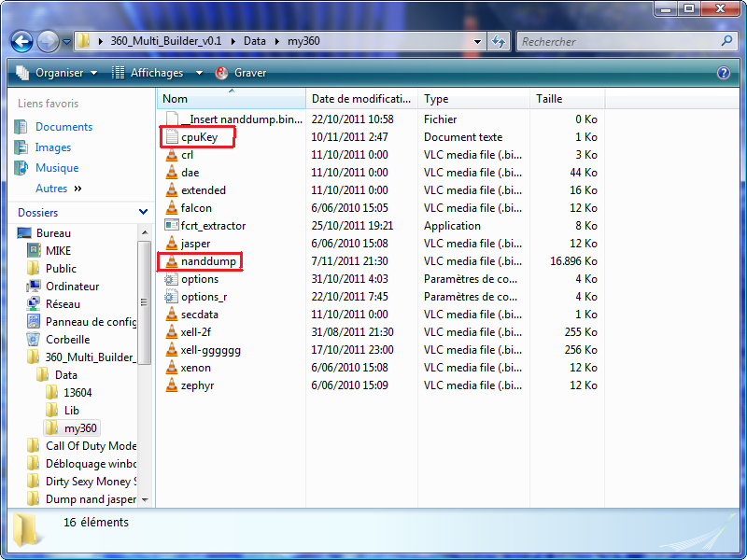Click the Back navigation arrow button
This screenshot has height=560, width=747.
[21, 41]
